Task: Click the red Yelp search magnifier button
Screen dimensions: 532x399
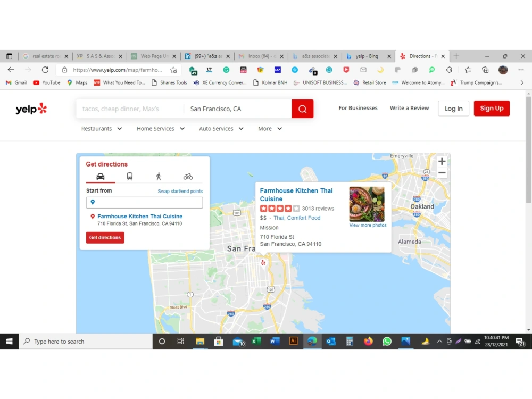Action: [302, 109]
